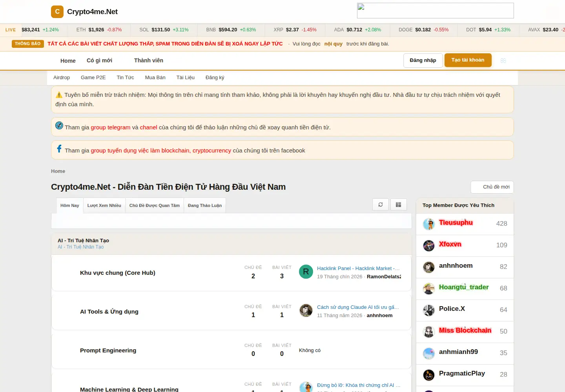Switch to the Lượt Xem Nhiều tab
Viewport: 565px width, 392px height.
pos(104,205)
